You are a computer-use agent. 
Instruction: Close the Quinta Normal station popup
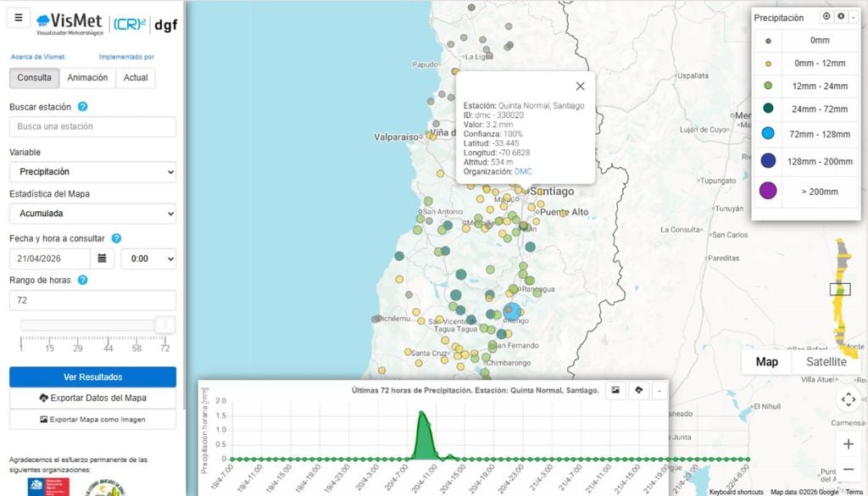[x=580, y=86]
